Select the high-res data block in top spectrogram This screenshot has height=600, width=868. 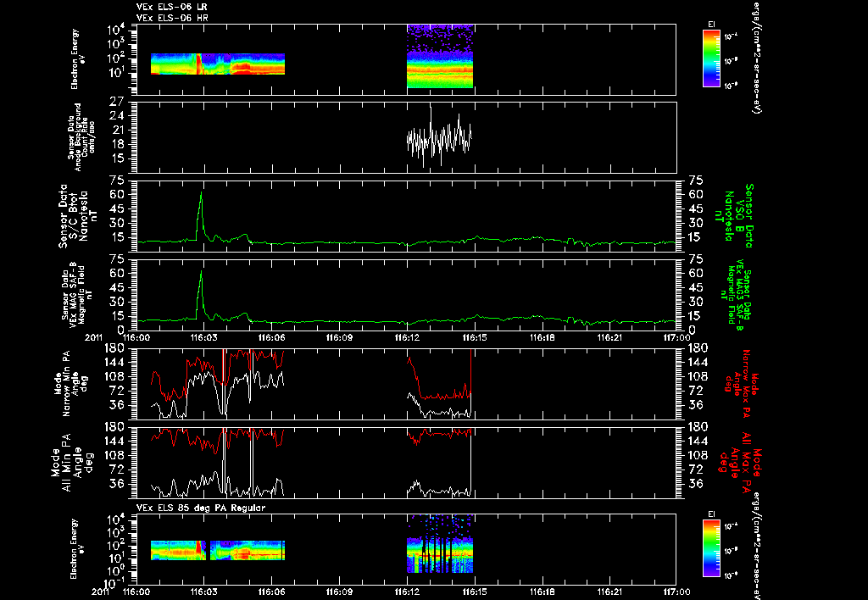[440, 56]
